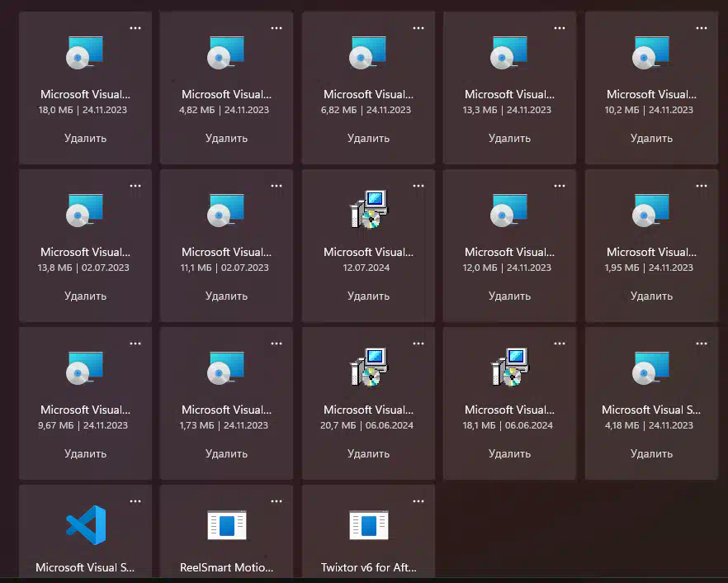Select the setup icon dated 12.07.2024
The width and height of the screenshot is (728, 583).
[369, 209]
